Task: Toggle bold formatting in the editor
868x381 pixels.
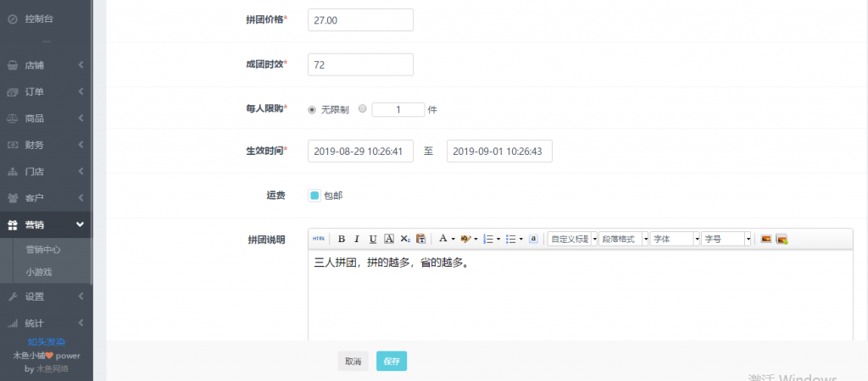Action: 342,239
